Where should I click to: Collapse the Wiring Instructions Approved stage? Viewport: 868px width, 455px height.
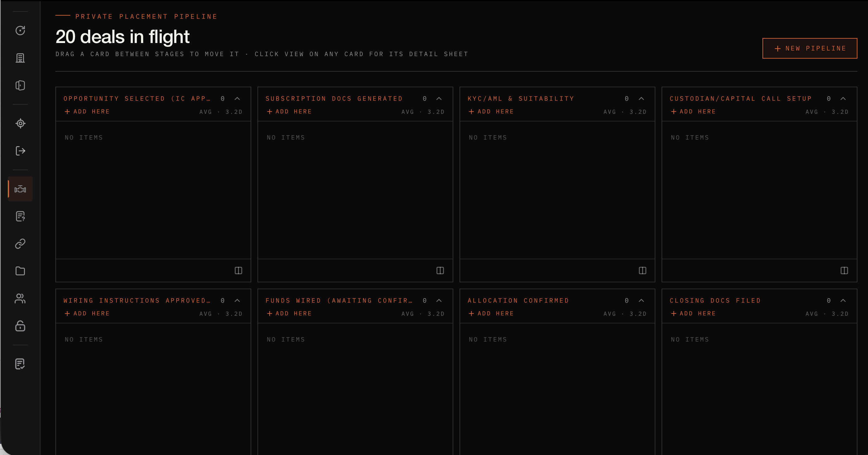237,300
